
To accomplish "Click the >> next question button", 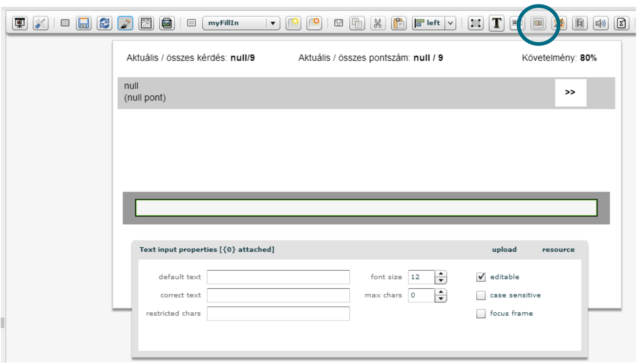I will (570, 92).
